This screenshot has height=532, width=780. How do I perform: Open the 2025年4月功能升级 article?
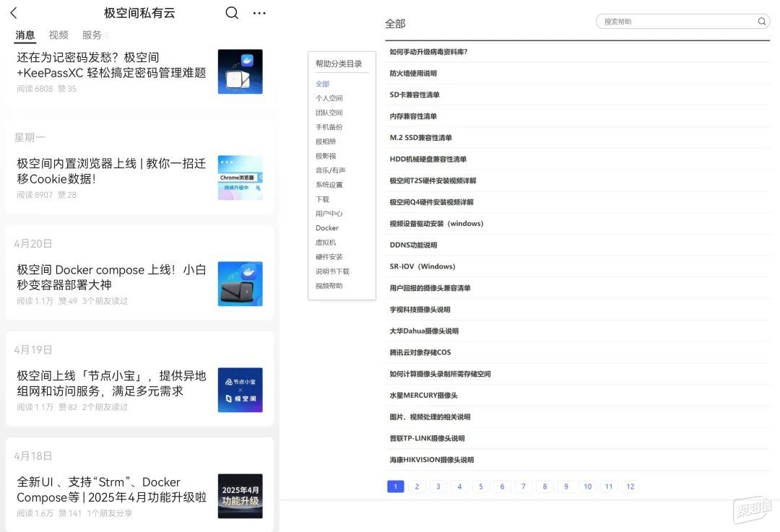(111, 489)
